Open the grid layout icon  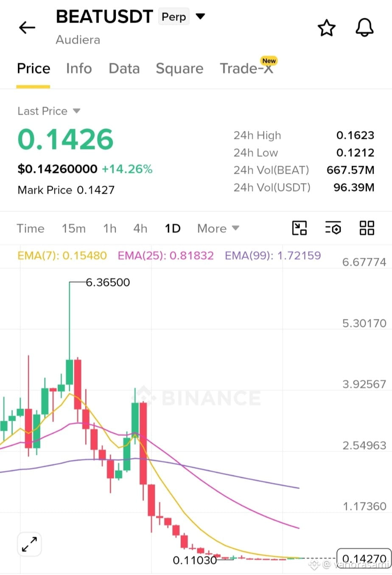click(367, 228)
